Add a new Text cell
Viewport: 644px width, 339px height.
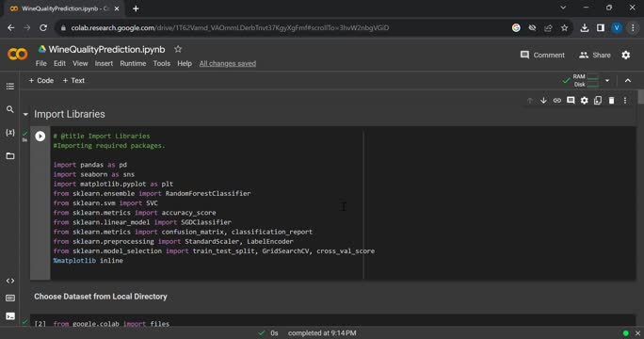pos(73,81)
